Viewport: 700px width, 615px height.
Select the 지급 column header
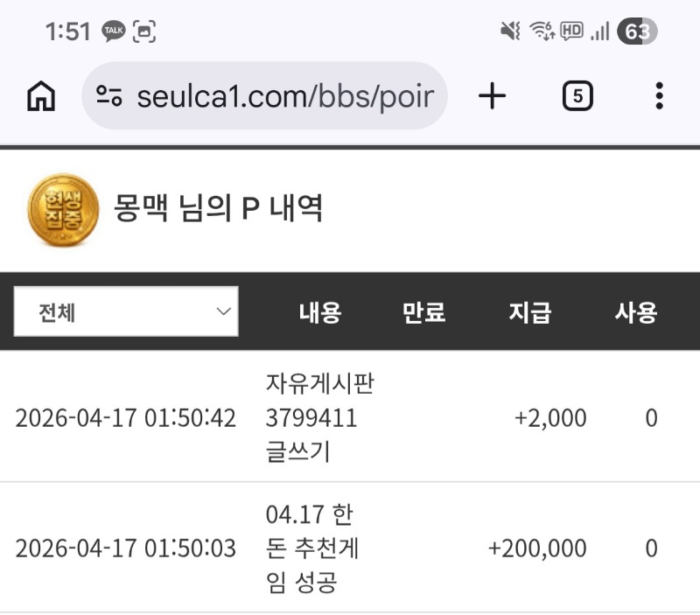pos(530,312)
